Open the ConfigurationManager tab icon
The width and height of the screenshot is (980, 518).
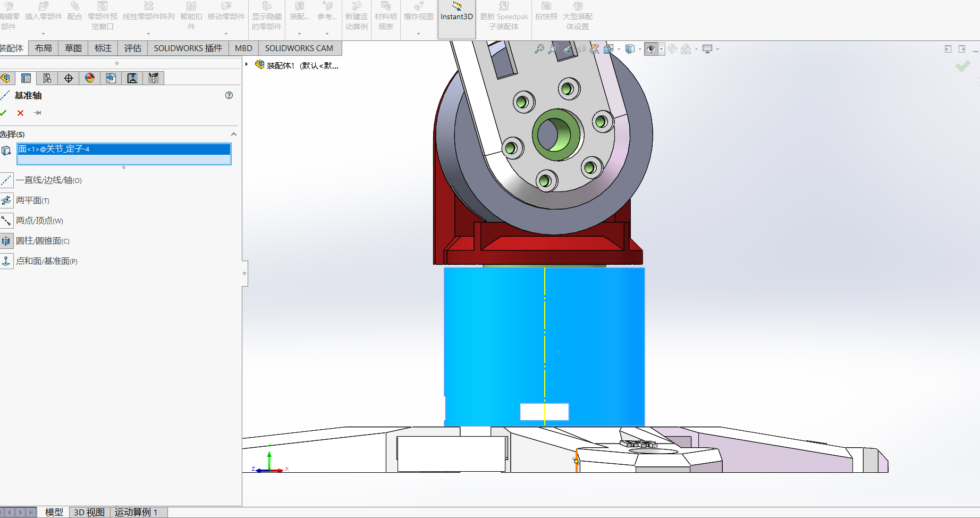coord(47,78)
